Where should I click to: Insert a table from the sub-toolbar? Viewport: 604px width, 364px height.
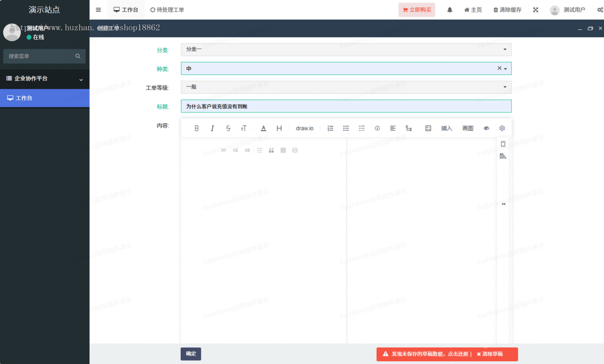[x=283, y=150]
